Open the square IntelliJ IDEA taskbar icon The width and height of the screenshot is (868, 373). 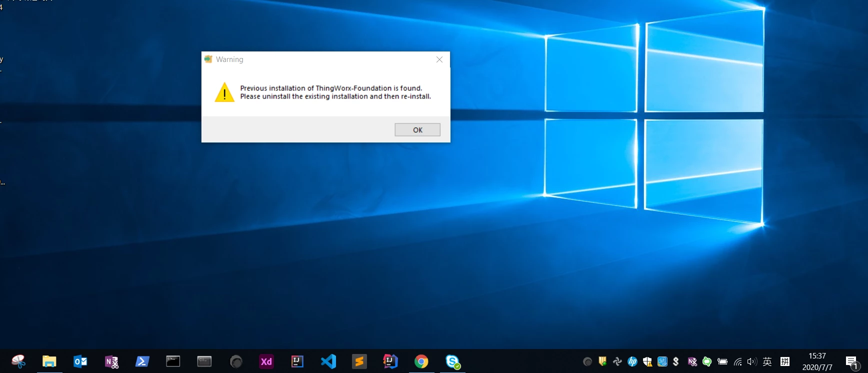pos(297,361)
